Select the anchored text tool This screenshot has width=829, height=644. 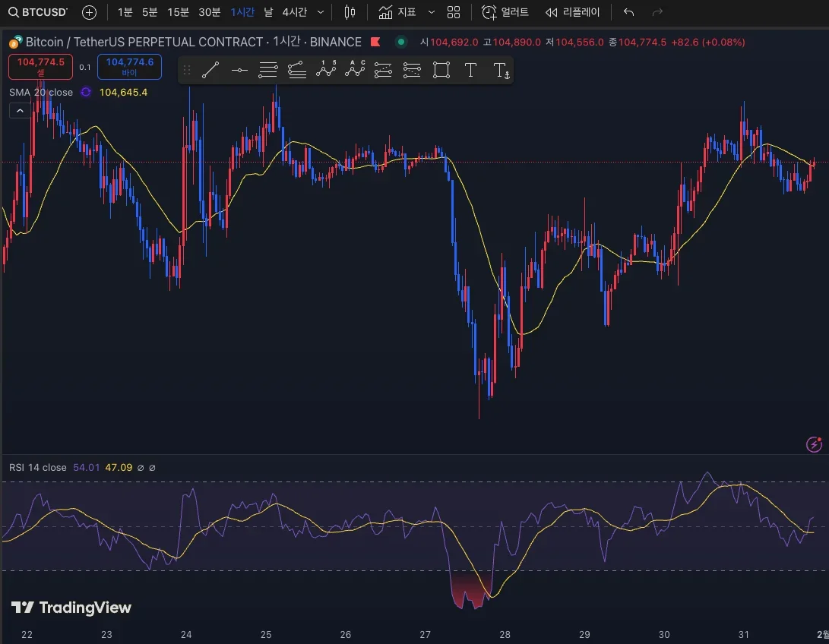pyautogui.click(x=502, y=70)
